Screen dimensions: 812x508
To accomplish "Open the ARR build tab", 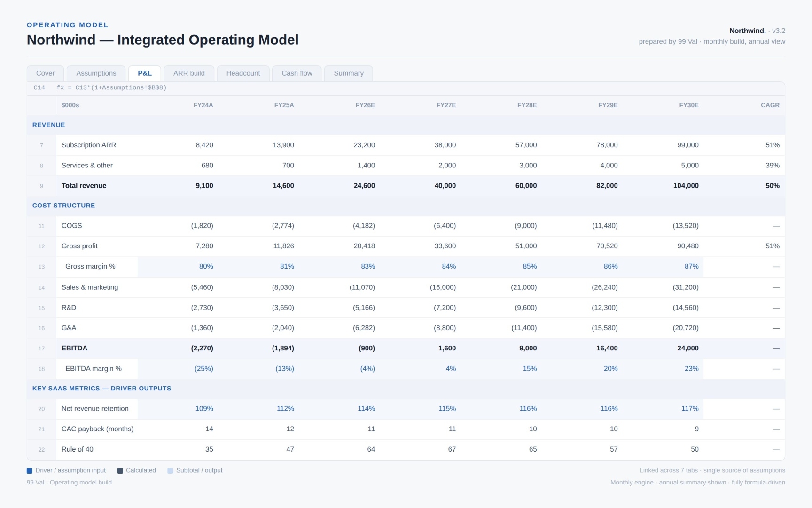I will coord(189,73).
